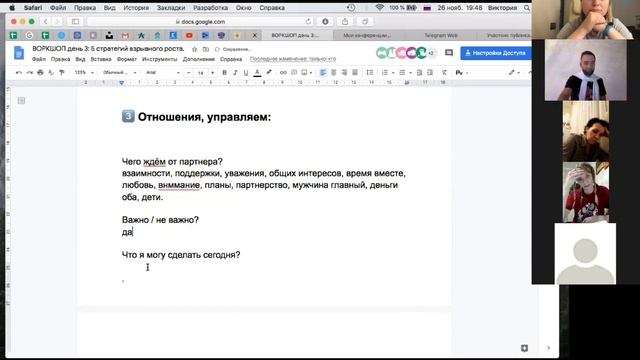Undo the last edit in Docs toolbar
Screen dimensions: 640x360
pos(19,73)
